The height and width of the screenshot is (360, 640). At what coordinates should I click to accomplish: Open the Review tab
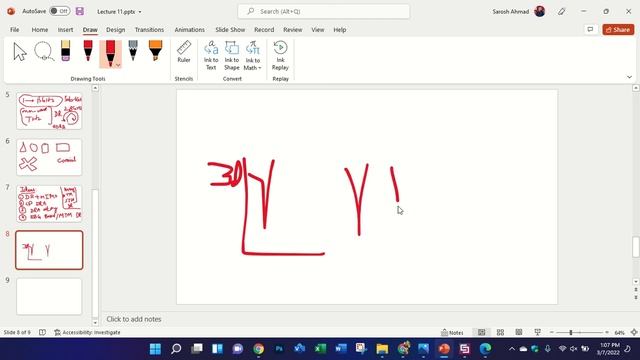click(x=293, y=29)
